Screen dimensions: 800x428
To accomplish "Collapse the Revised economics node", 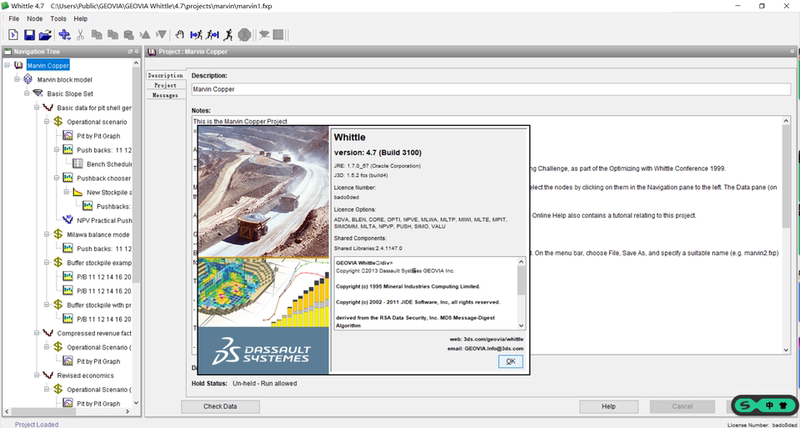I will click(x=37, y=375).
